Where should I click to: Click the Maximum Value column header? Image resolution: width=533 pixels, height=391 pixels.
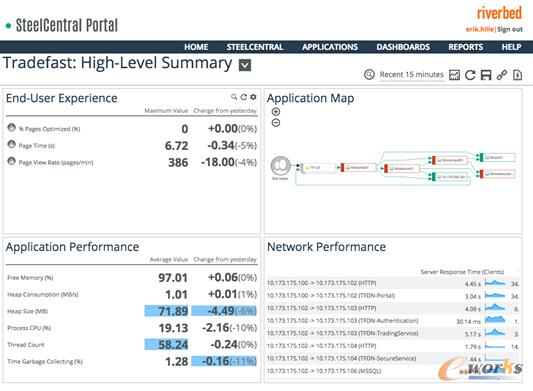coord(166,110)
